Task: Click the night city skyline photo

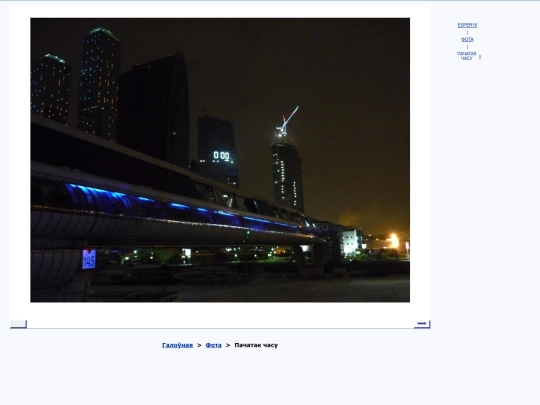Action: [x=220, y=160]
